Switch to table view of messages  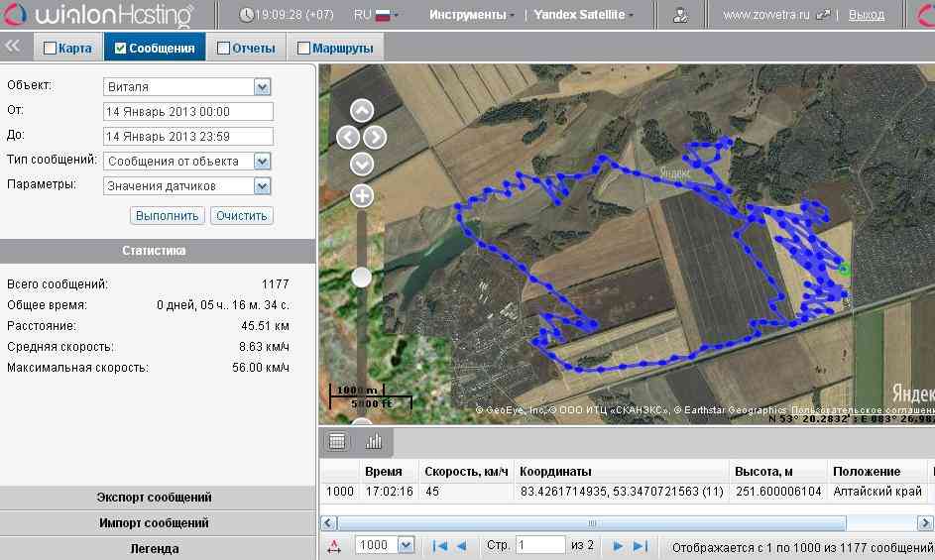337,441
